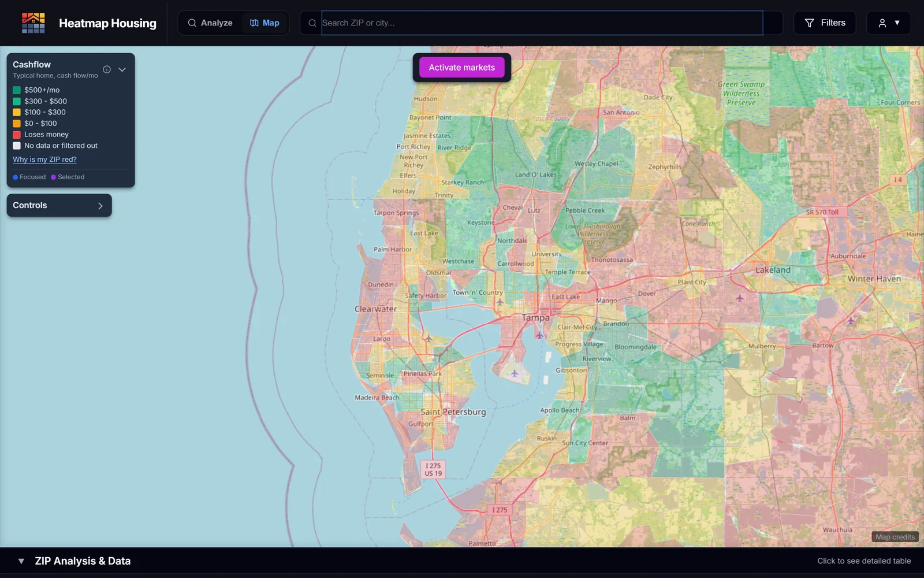Click the Tarpon Springs map label
Viewport: 924px width, 578px height.
396,213
